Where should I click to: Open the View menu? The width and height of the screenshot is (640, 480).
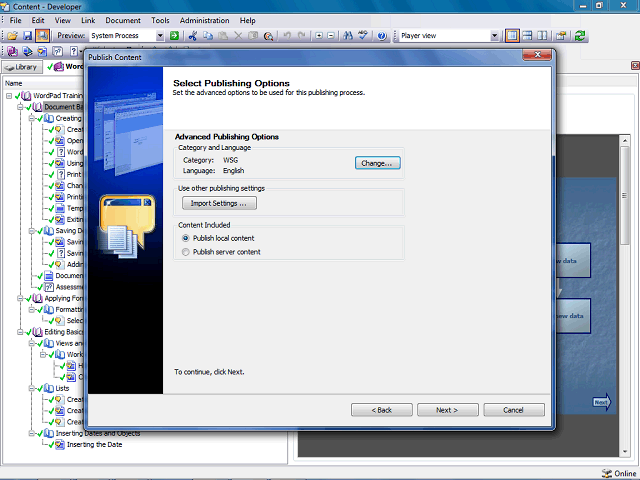point(62,20)
